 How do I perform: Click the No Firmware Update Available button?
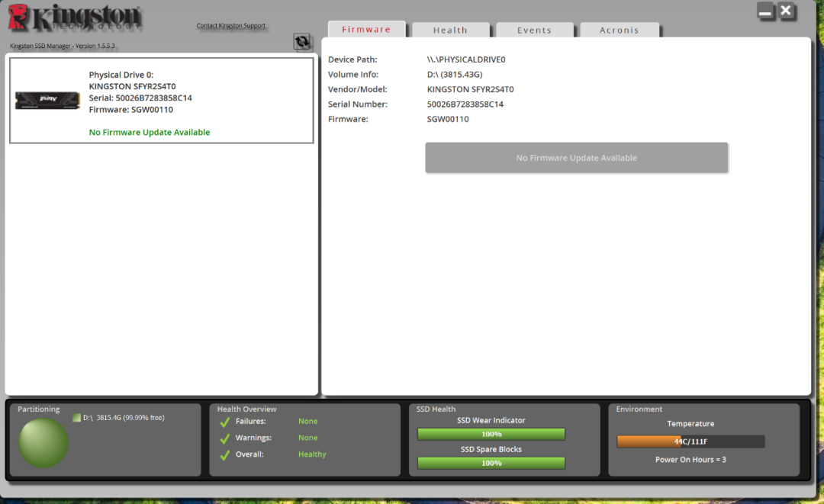pyautogui.click(x=577, y=158)
